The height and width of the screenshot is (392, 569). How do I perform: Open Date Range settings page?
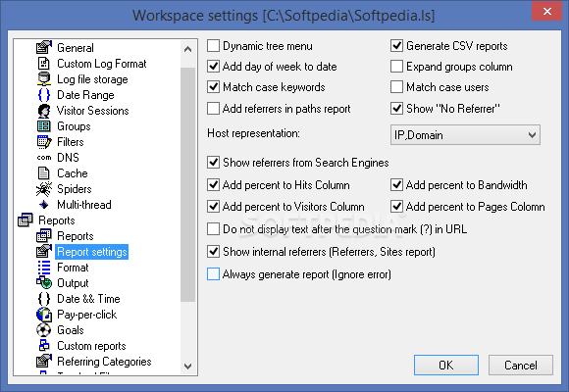[x=85, y=95]
